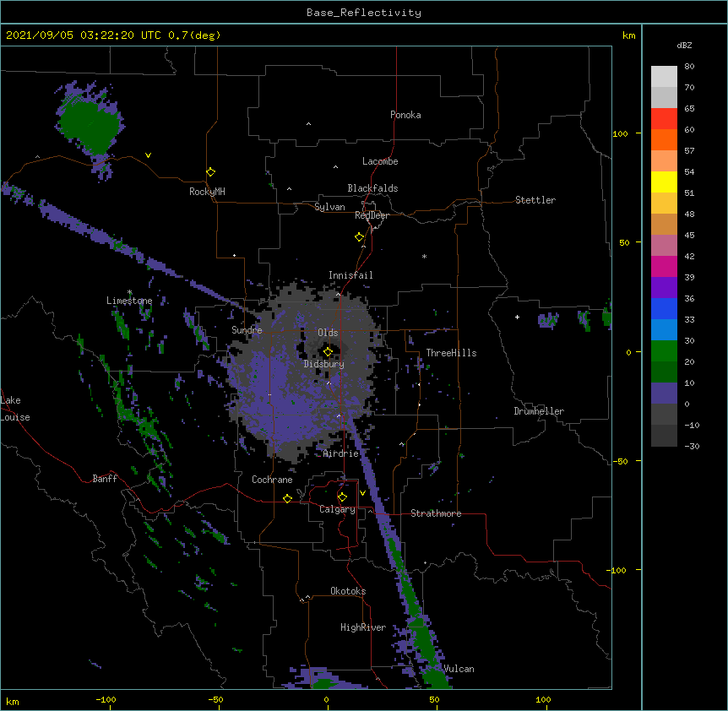Viewport: 728px width, 711px height.
Task: Pick the bright yellow 54-51 dBZ legend swatch
Action: pos(664,182)
